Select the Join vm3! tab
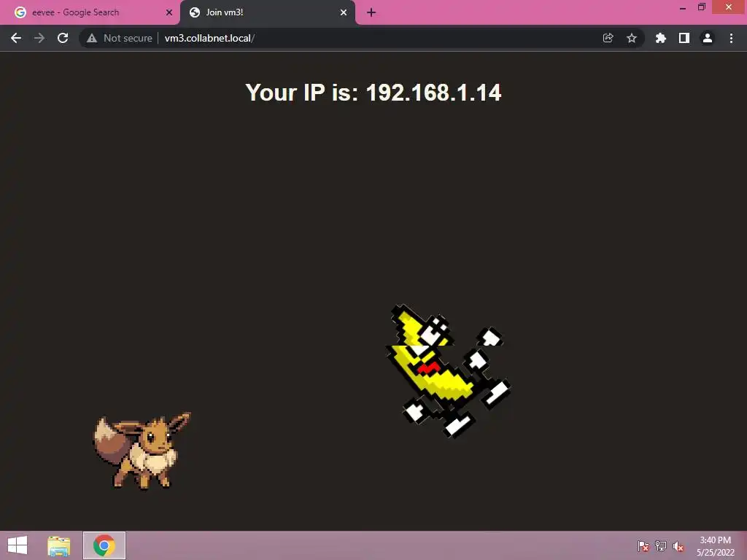This screenshot has width=747, height=560. [x=267, y=12]
